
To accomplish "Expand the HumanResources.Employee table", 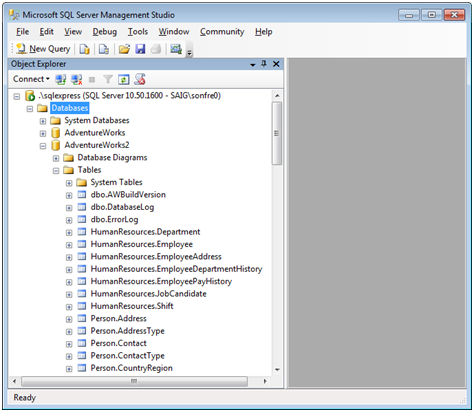I will click(69, 245).
